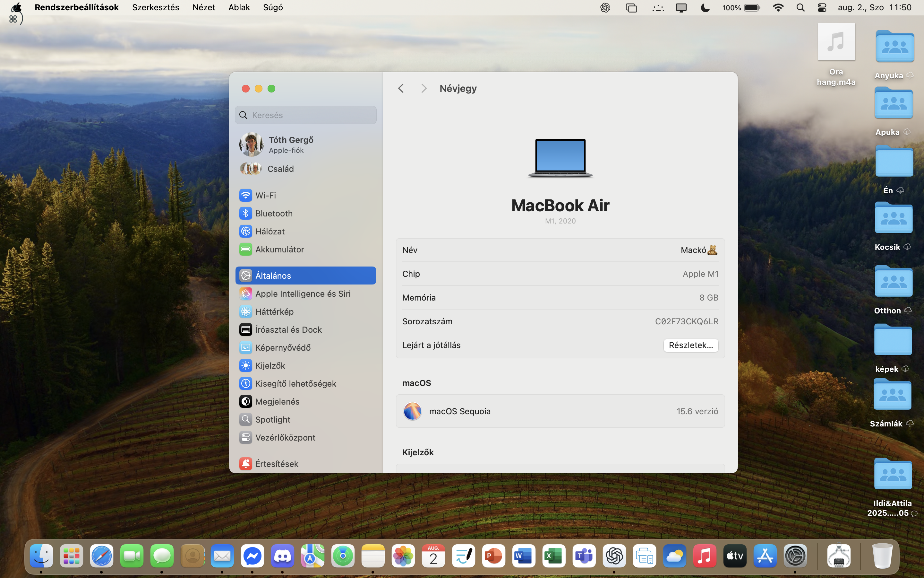Go back with the left chevron
Image resolution: width=924 pixels, height=578 pixels.
tap(400, 89)
